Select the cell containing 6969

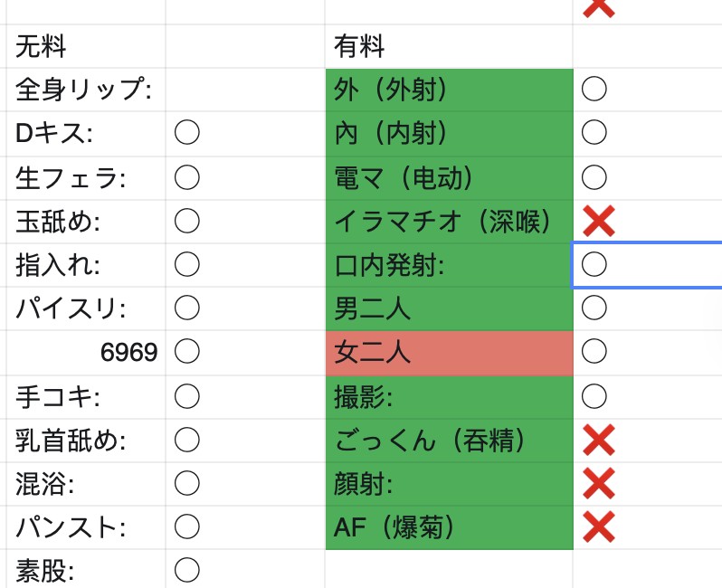(86, 353)
